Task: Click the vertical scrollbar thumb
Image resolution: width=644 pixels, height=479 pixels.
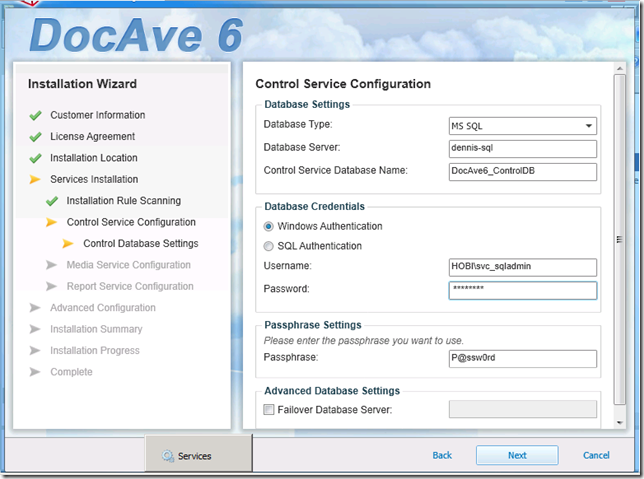Action: (619, 240)
